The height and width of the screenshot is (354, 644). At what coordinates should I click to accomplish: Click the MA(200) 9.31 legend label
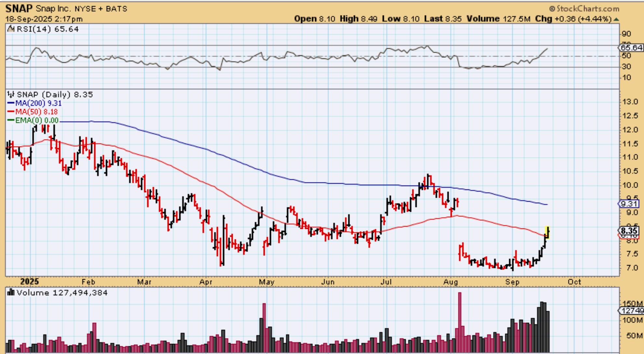38,103
